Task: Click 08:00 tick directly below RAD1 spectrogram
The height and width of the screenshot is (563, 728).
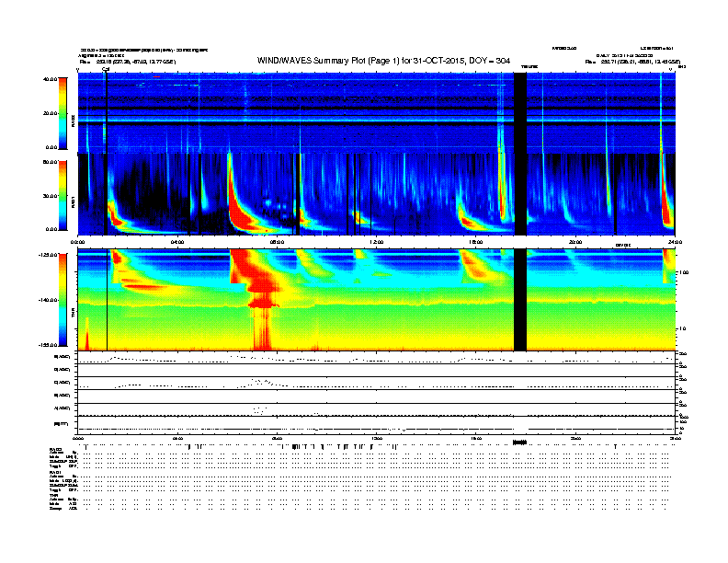Action: click(x=277, y=242)
